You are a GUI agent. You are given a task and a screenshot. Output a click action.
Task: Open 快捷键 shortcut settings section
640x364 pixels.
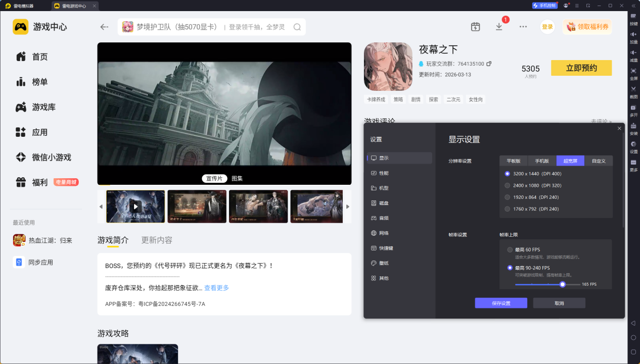point(399,248)
